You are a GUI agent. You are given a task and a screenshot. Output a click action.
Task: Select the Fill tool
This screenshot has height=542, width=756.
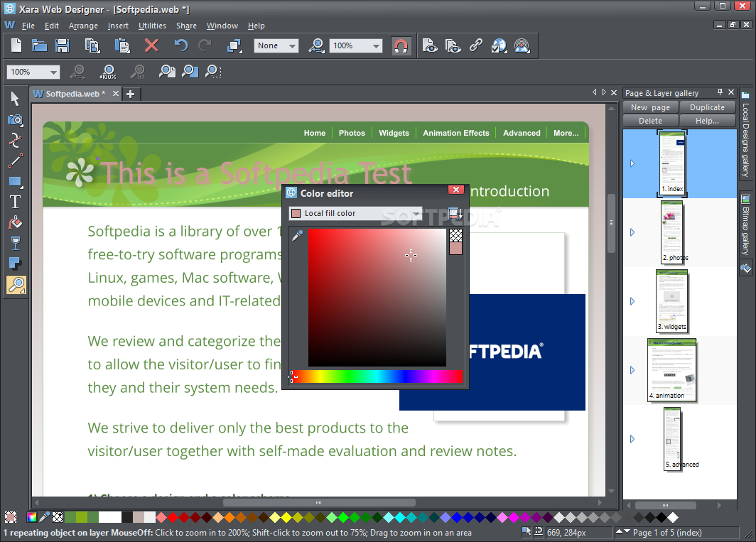[15, 223]
